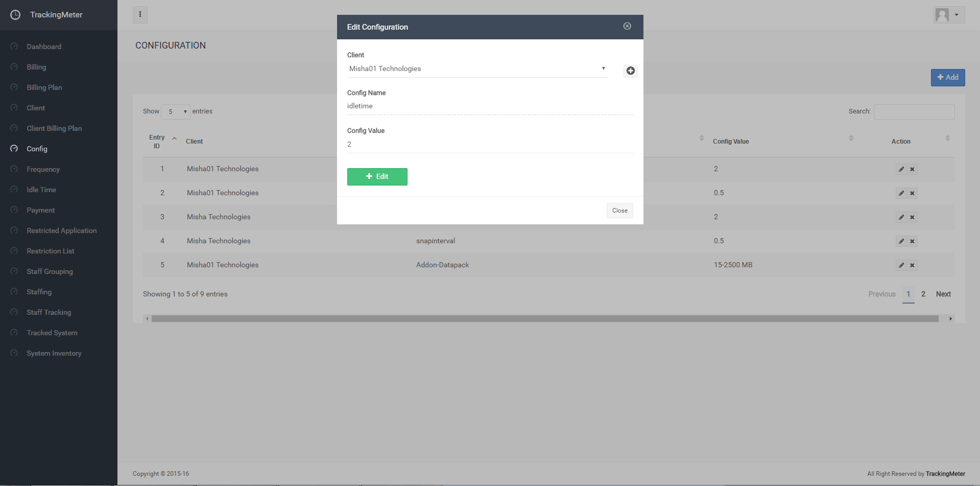Open Dashboard from the sidebar

pyautogui.click(x=44, y=47)
